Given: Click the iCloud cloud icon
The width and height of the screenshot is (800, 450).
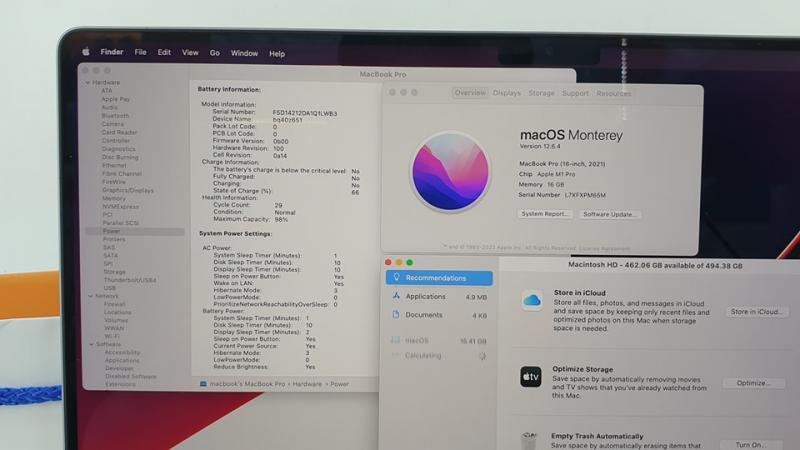Looking at the screenshot, I should [531, 301].
